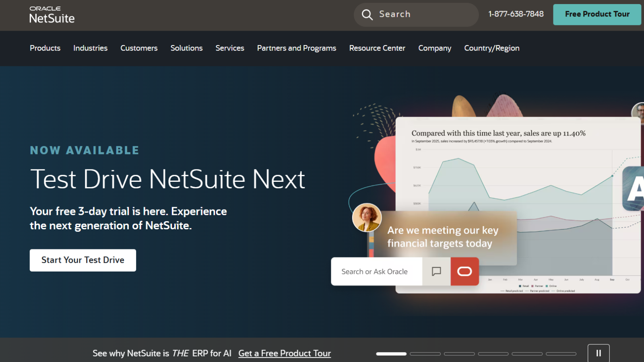
Task: Click 'Are we meeting our key financial targets' text
Action: point(443,237)
